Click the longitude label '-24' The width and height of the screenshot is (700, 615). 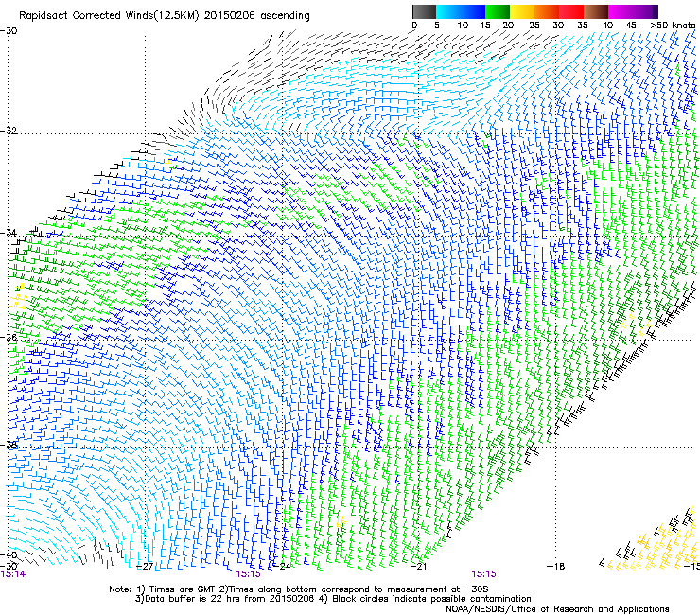tap(282, 567)
